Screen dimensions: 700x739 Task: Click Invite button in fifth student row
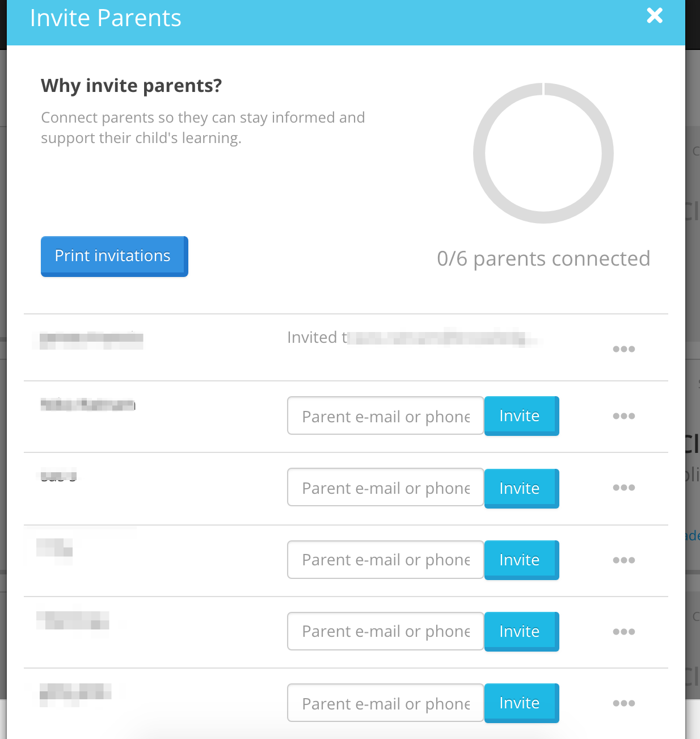522,632
